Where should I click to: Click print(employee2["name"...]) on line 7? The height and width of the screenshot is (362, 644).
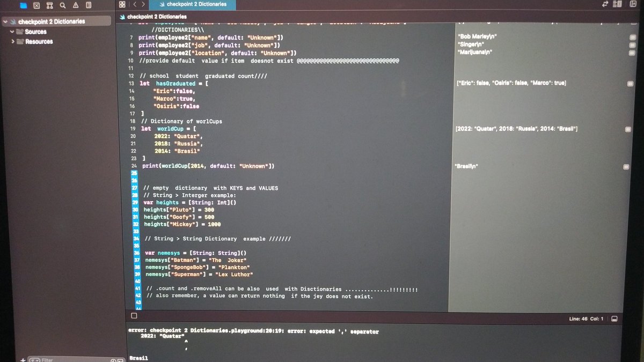211,38
